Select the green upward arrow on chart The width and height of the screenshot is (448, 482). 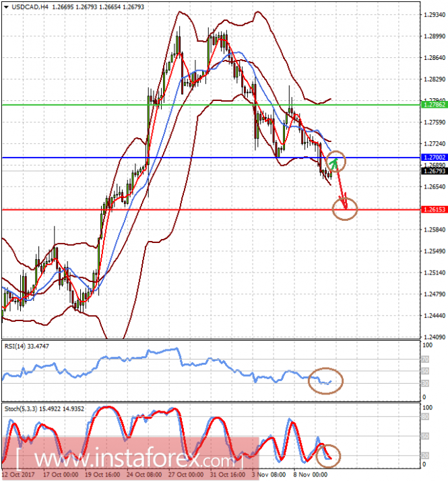pyautogui.click(x=333, y=163)
